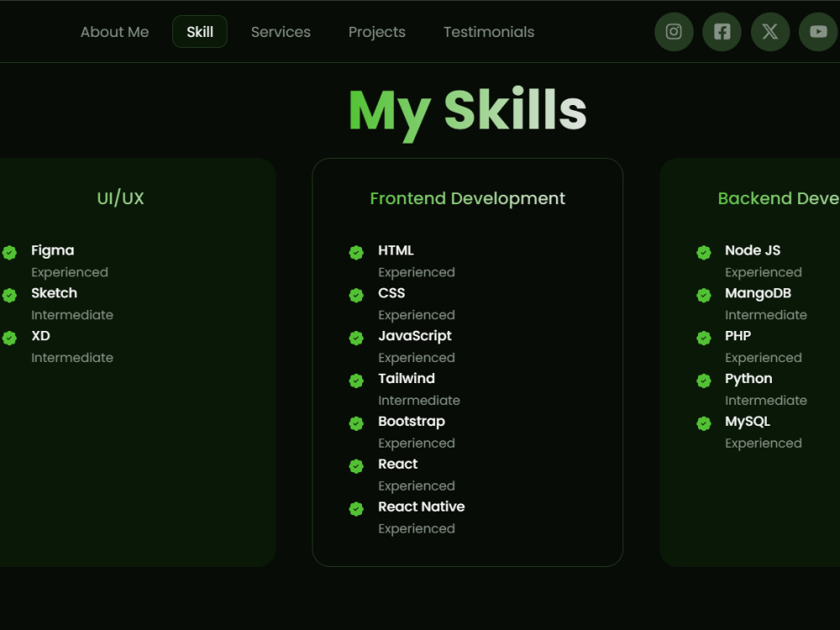Click the verified badge beside XD

pyautogui.click(x=9, y=338)
